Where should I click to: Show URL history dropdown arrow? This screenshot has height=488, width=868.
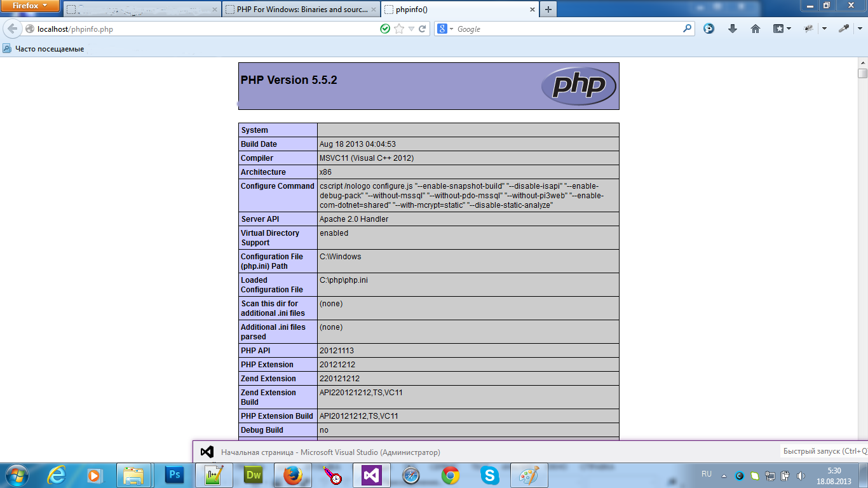[x=411, y=29]
